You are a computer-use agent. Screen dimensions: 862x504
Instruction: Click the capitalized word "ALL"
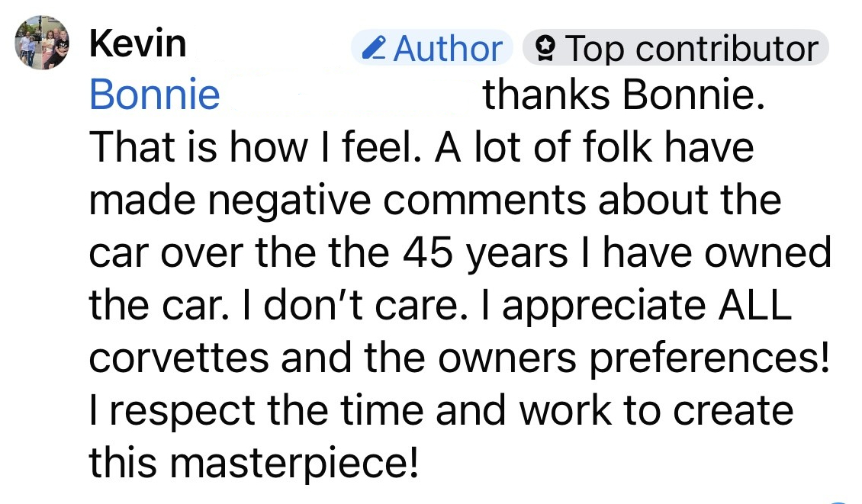755,304
